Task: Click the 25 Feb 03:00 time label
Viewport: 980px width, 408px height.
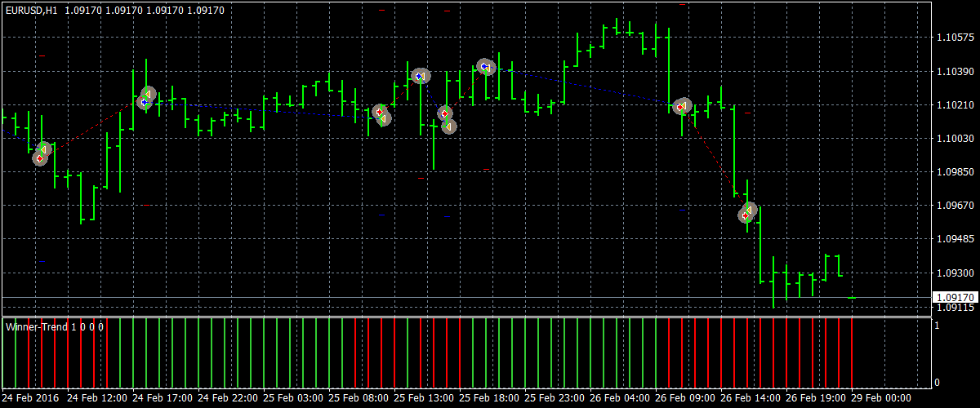Action: coord(292,398)
